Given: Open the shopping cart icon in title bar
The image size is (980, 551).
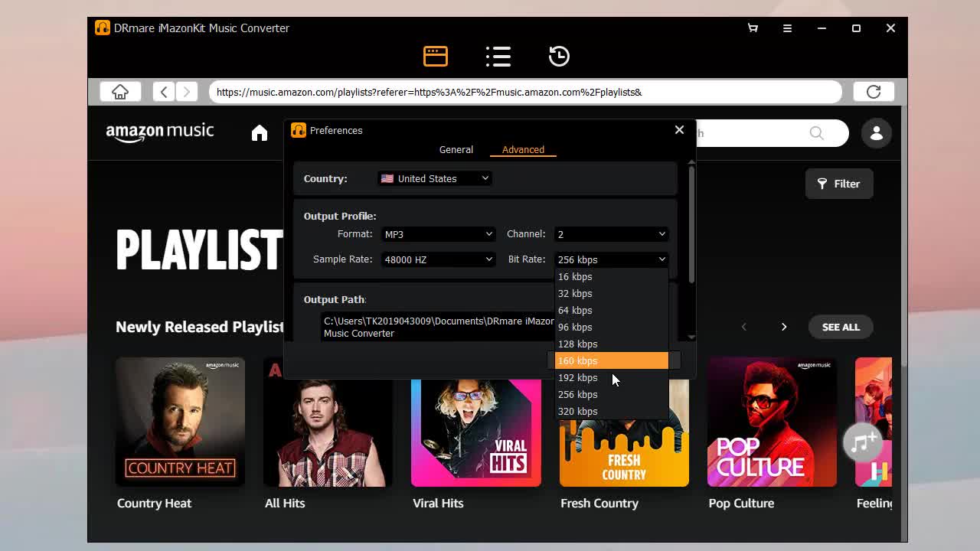Looking at the screenshot, I should click(x=753, y=28).
